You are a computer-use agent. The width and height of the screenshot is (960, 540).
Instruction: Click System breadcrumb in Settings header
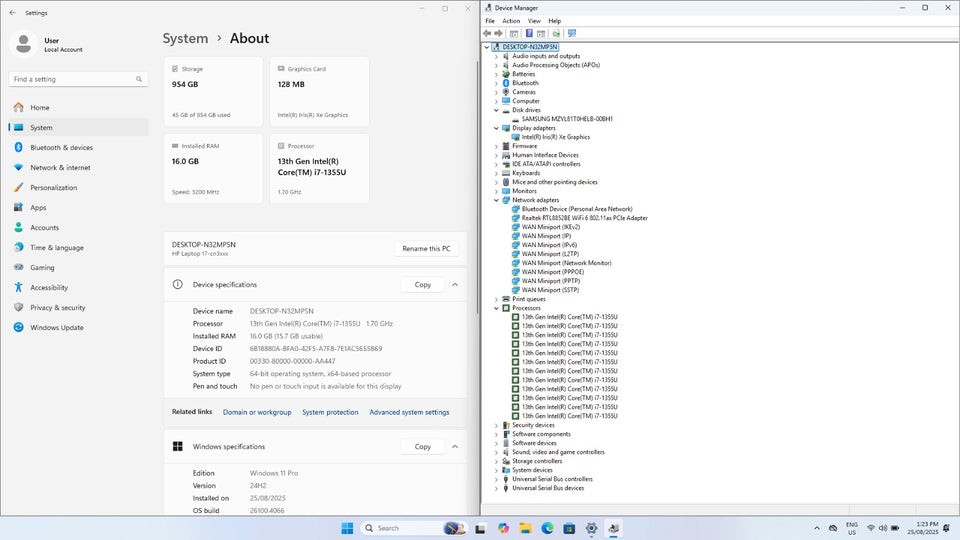[x=186, y=38]
